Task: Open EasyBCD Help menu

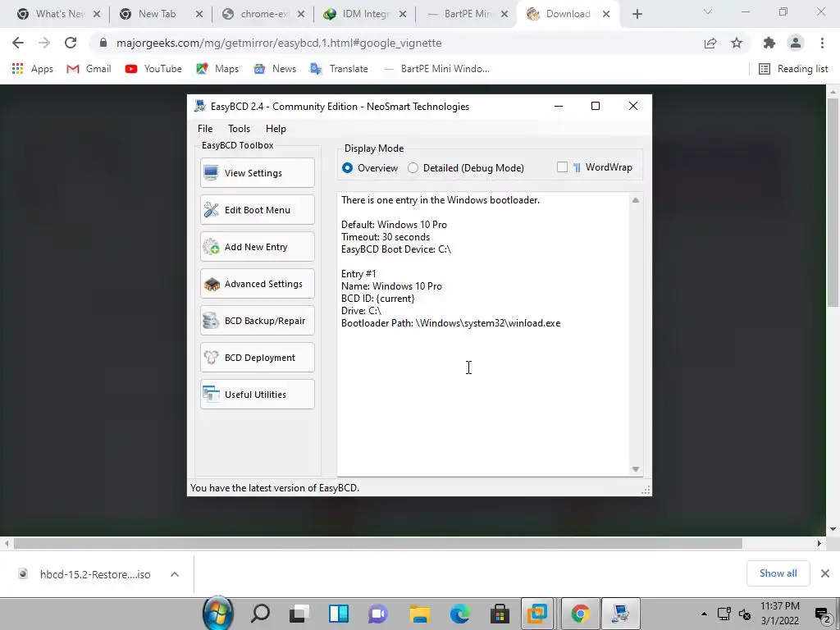Action: point(276,129)
